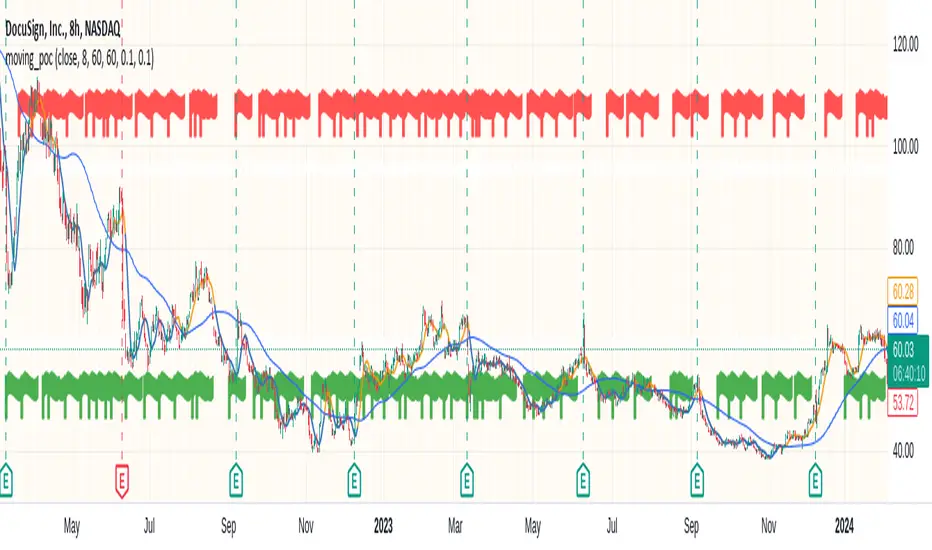Click the red earnings marker in June 2022
Viewport: 932px width, 550px height.
tap(122, 480)
